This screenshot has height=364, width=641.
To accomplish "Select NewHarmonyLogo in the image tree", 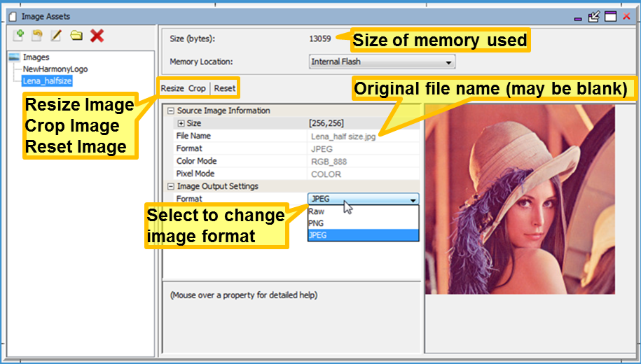I will 55,69.
